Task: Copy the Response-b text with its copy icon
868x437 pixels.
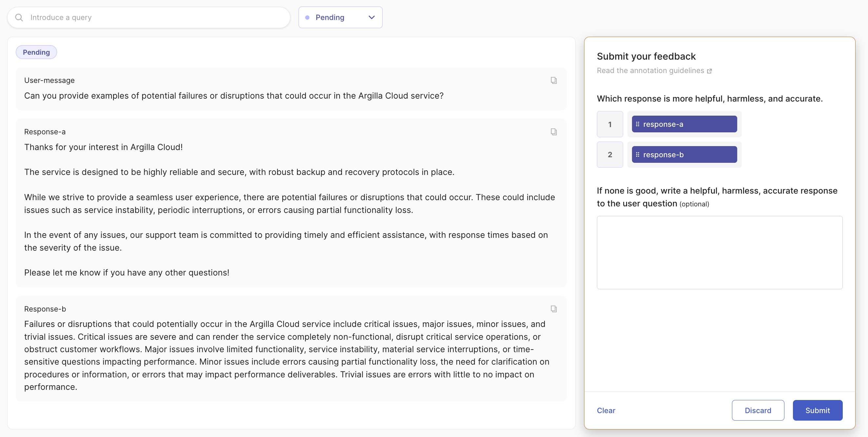Action: click(x=554, y=309)
